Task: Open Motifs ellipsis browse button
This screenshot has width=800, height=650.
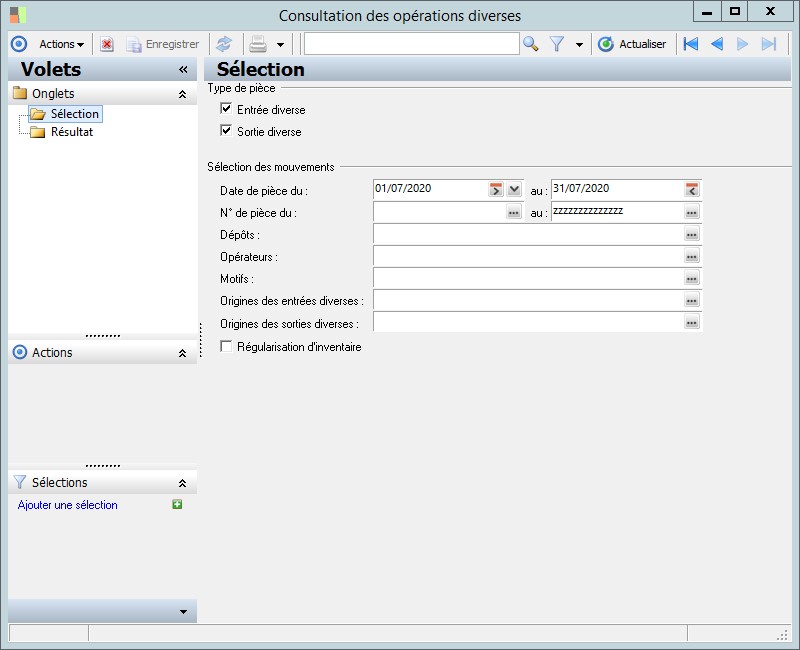Action: click(692, 279)
